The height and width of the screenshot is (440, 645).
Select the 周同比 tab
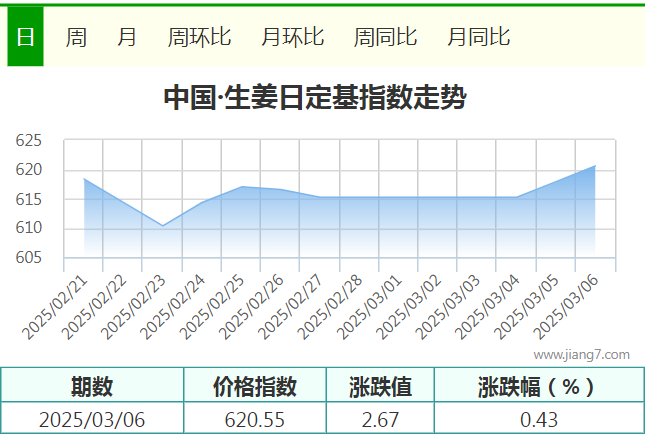tap(385, 37)
